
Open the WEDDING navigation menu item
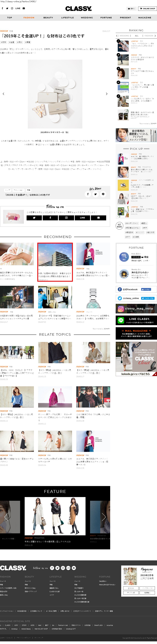tap(87, 18)
